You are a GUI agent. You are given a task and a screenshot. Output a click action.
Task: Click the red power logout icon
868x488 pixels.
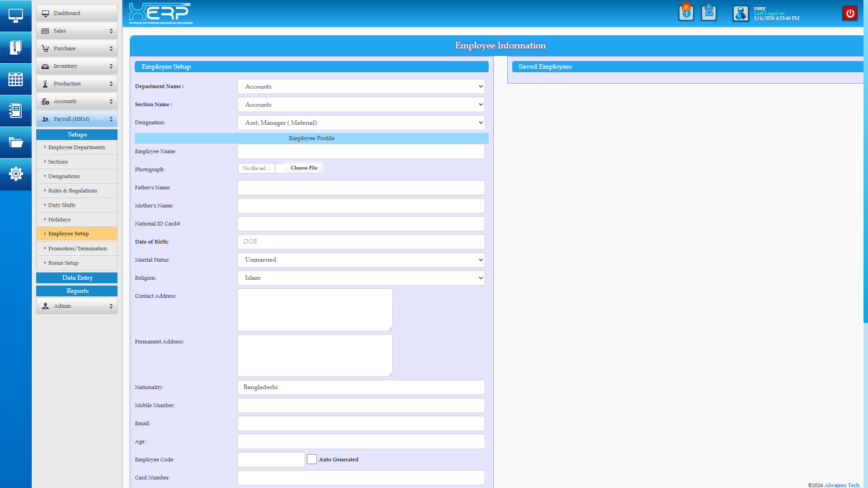850,13
